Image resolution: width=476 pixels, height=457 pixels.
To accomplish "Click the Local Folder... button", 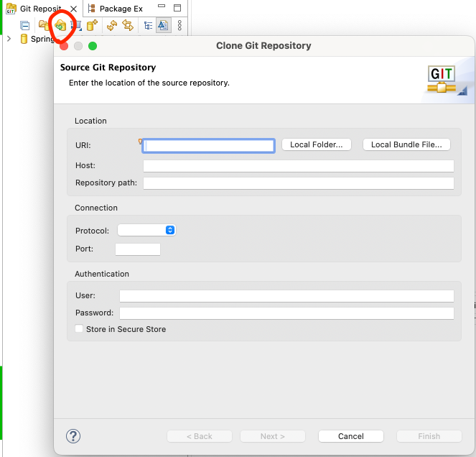I will pos(317,144).
